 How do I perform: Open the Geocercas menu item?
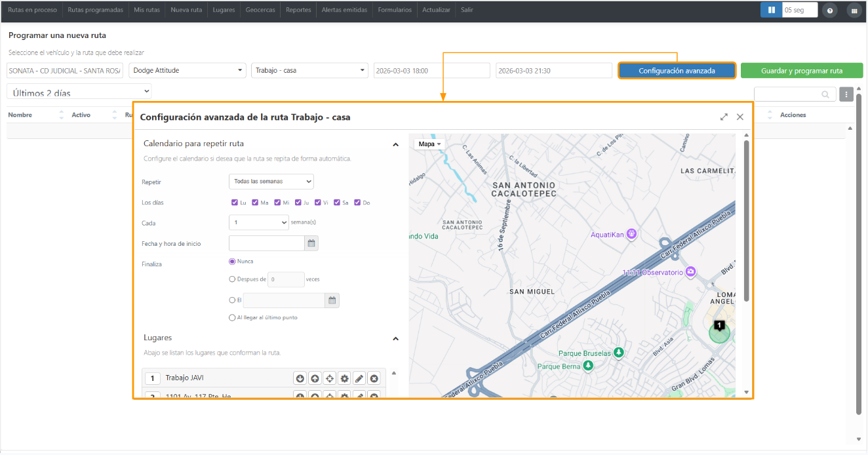coord(260,10)
